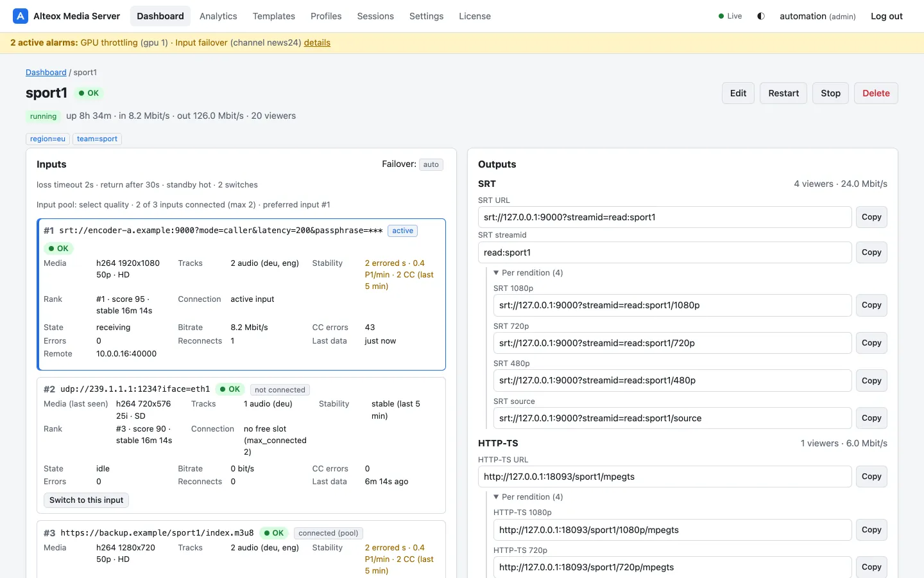
Task: Click the region=eu tag
Action: [48, 139]
